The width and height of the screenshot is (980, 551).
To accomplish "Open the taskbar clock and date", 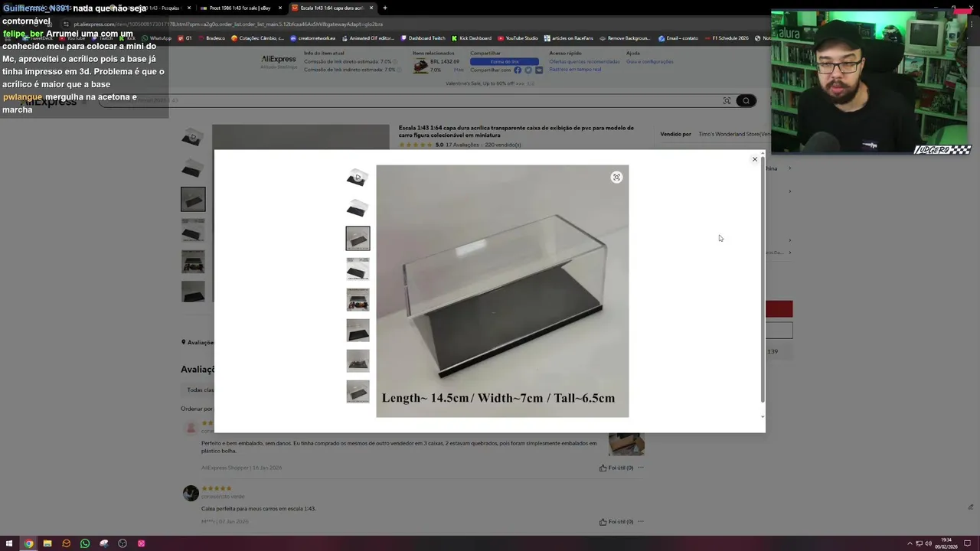I will click(x=946, y=543).
